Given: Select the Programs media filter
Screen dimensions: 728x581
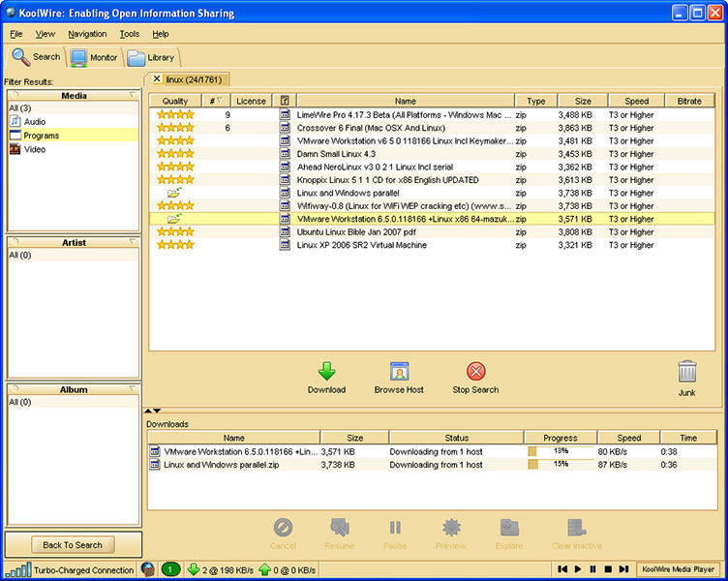Looking at the screenshot, I should coord(74,136).
